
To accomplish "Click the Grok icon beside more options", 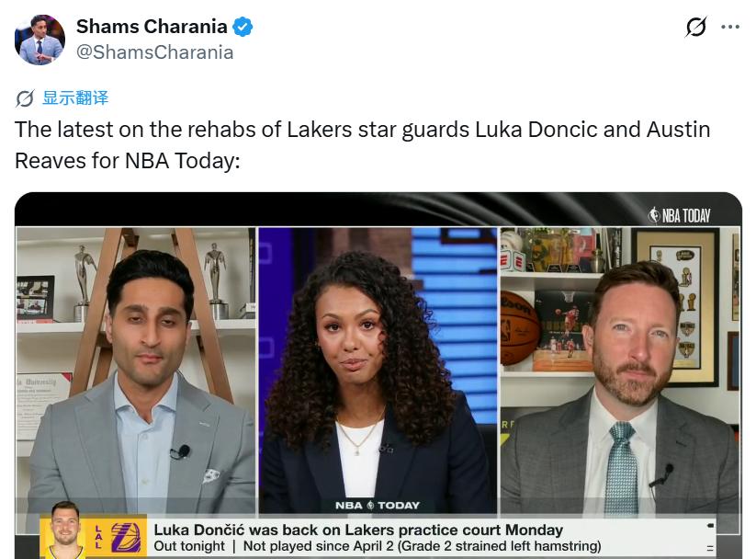I will tap(695, 27).
